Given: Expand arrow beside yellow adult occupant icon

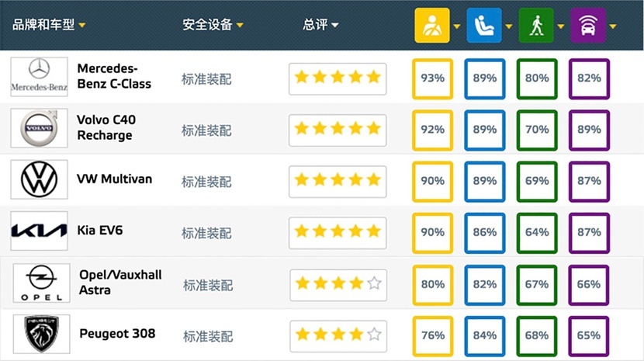Looking at the screenshot, I should [457, 26].
